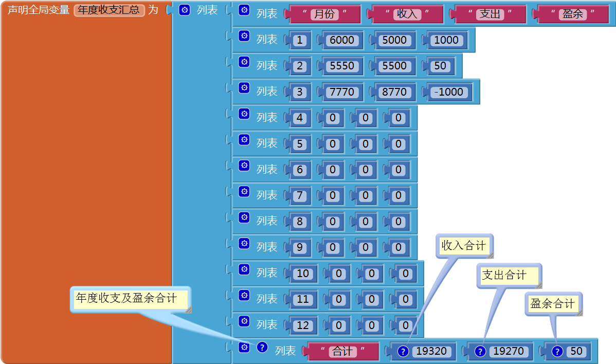The height and width of the screenshot is (364, 616).
Task: Open gear icon on the month 2 list row
Action: click(244, 62)
